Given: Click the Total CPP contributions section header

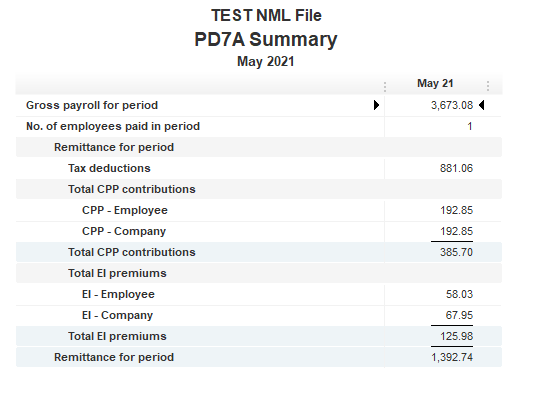Looking at the screenshot, I should 132,189.
